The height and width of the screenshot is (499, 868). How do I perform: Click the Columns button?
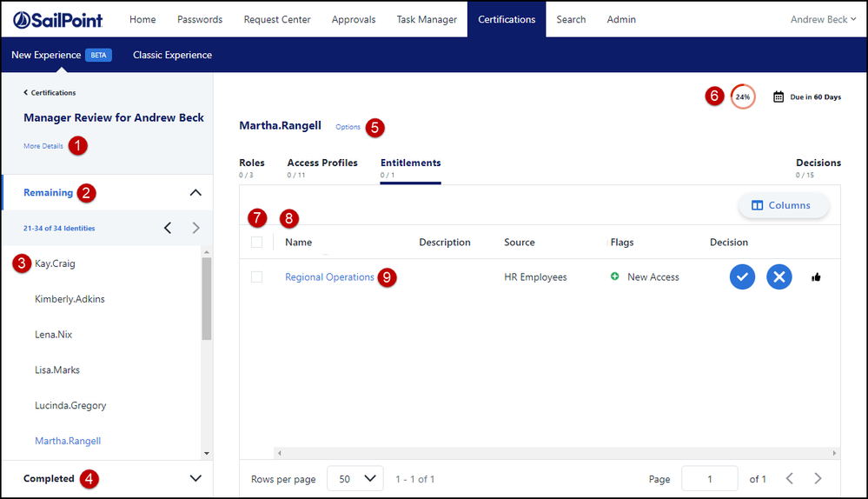tap(781, 205)
